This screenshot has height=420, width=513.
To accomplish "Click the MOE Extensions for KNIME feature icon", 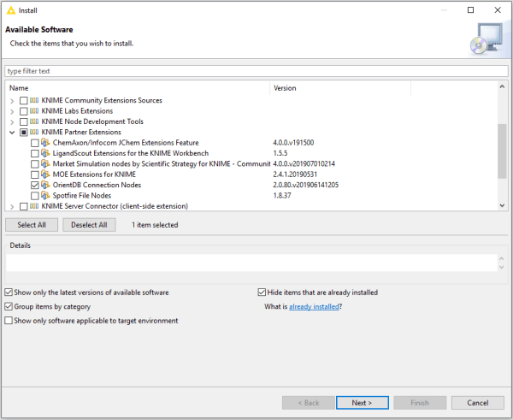I will pyautogui.click(x=45, y=175).
